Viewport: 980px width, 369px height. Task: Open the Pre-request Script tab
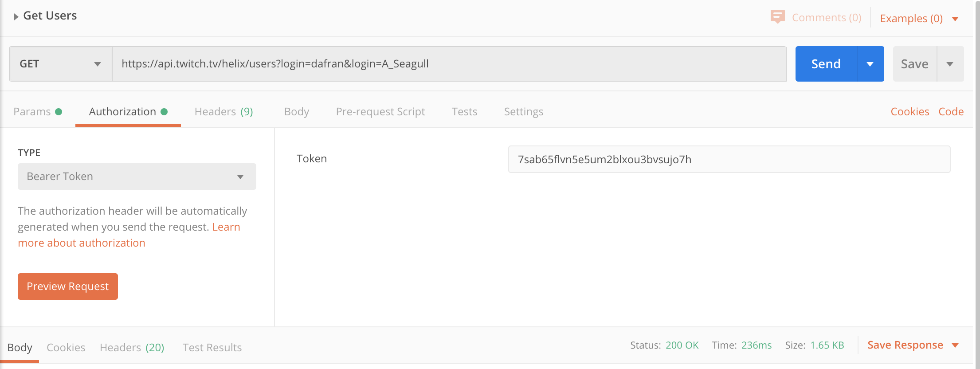(380, 112)
